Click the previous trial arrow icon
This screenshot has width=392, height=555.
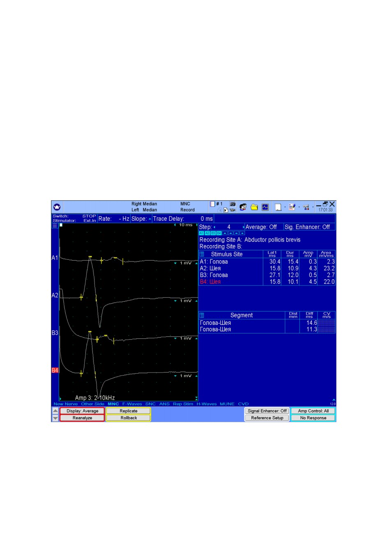point(220,210)
